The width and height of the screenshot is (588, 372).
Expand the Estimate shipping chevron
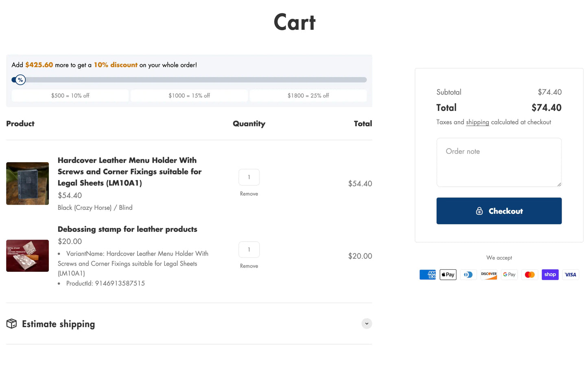[367, 324]
